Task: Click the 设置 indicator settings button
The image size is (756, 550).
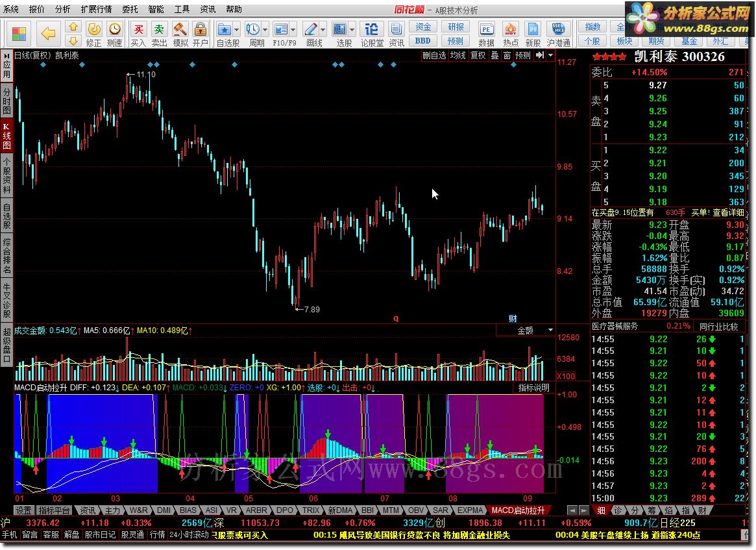Action: 23,510
